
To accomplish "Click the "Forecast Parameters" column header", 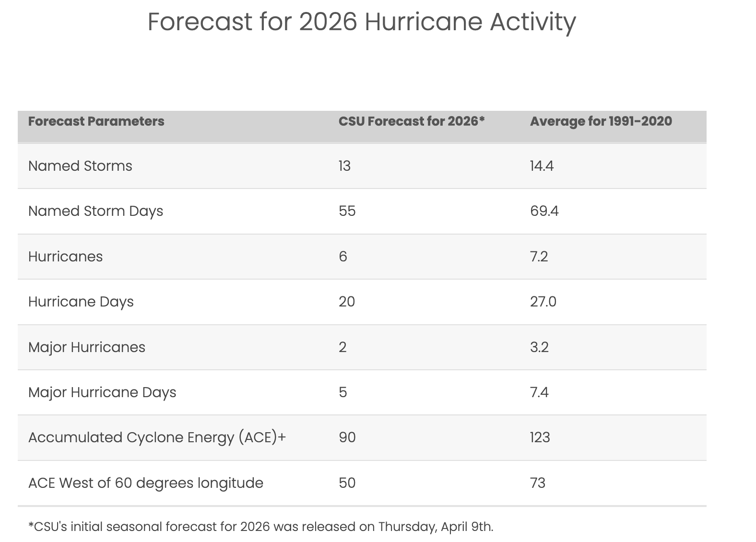I will click(96, 121).
